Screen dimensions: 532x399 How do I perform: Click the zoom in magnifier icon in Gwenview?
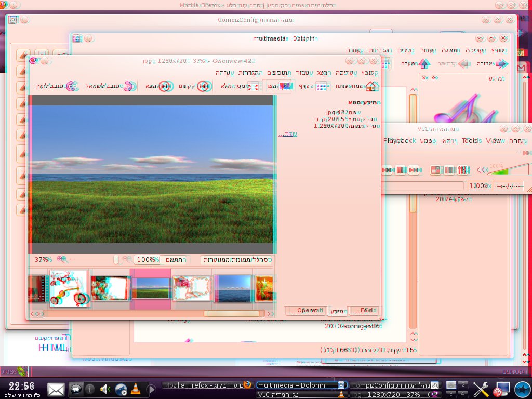pos(62,260)
